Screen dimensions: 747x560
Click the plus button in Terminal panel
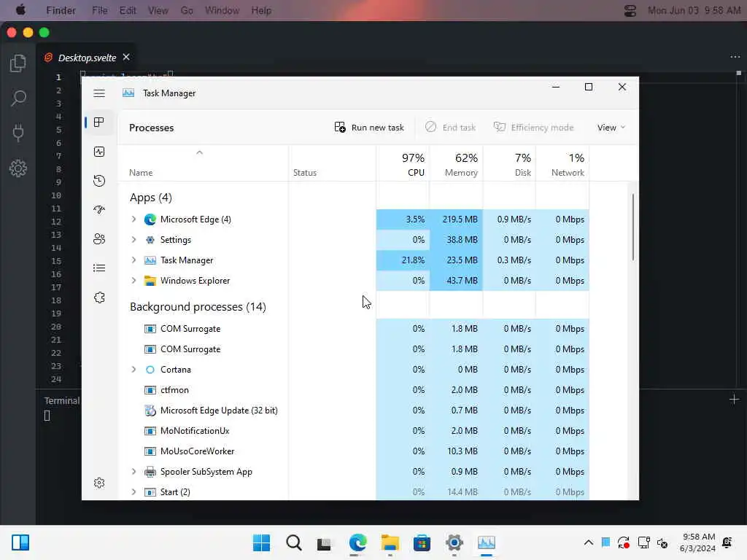pos(734,400)
